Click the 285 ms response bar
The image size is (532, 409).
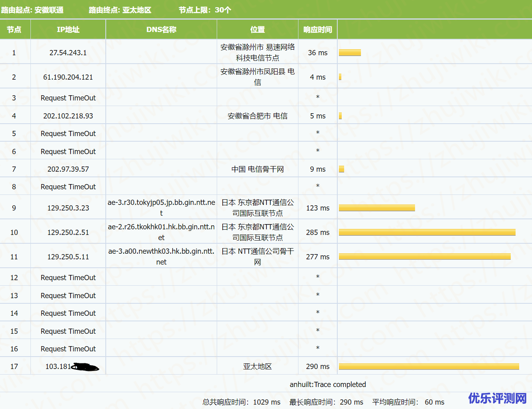[x=427, y=233]
